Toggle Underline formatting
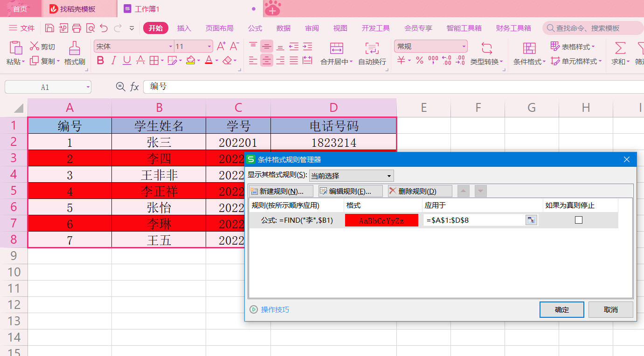The height and width of the screenshot is (356, 644). coord(126,61)
